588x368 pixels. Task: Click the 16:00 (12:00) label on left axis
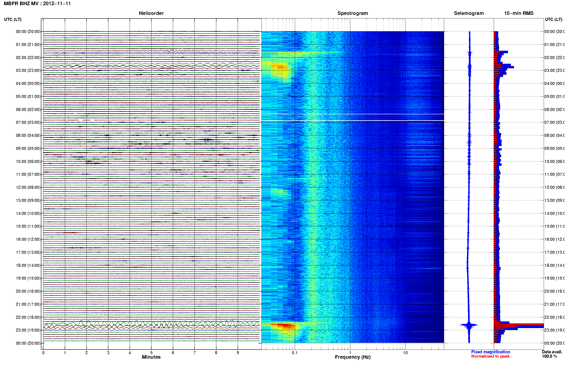point(28,239)
